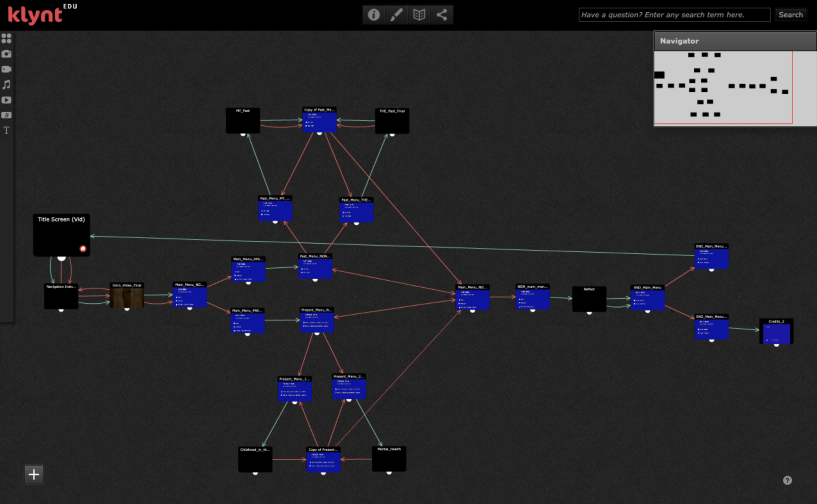Screen dimensions: 817x504
Task: Click the red home icon on Title Screen
Action: coord(83,249)
